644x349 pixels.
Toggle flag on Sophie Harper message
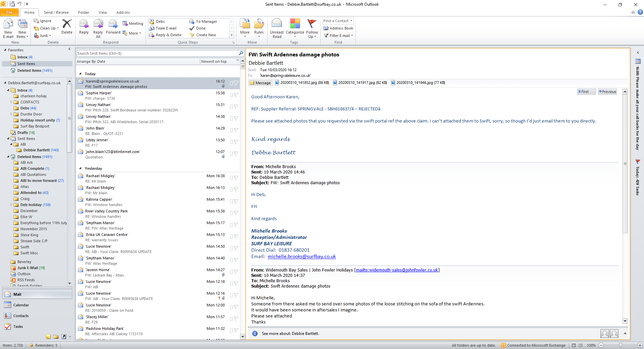(236, 95)
